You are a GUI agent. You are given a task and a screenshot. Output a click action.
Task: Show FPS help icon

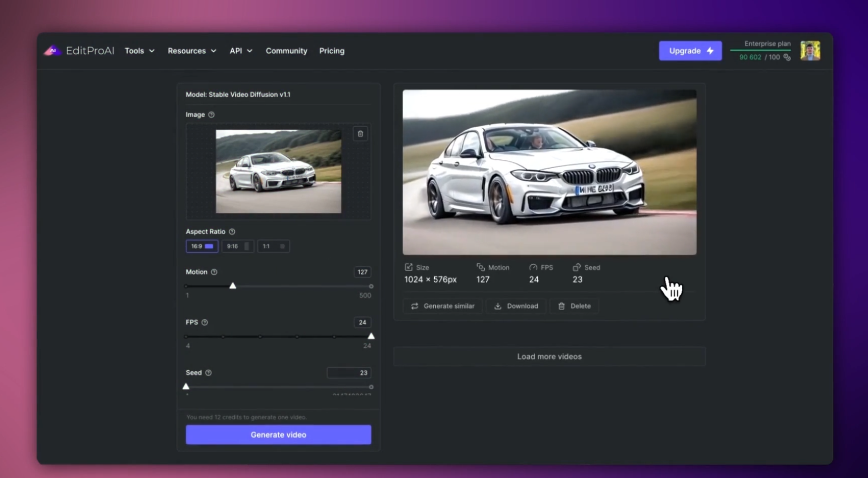(204, 322)
